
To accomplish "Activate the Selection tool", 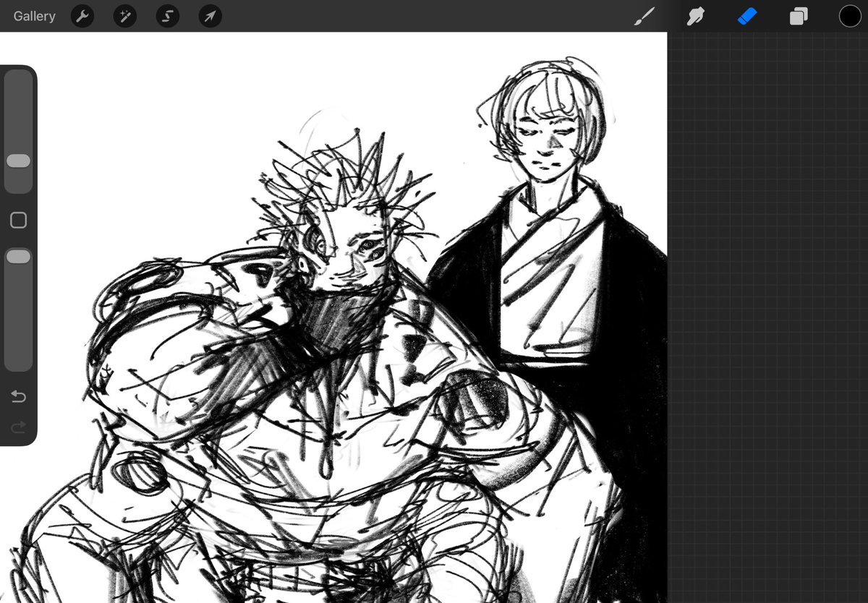I will 168,16.
